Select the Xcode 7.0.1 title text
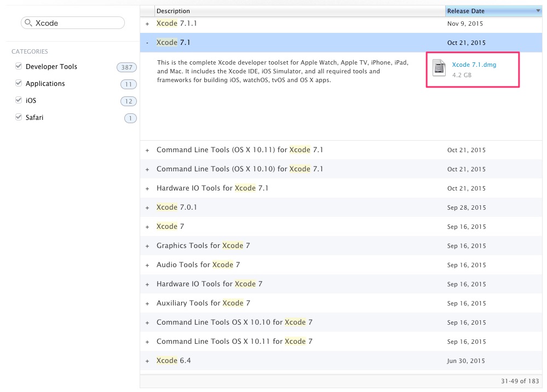The width and height of the screenshot is (547, 392). tap(176, 207)
